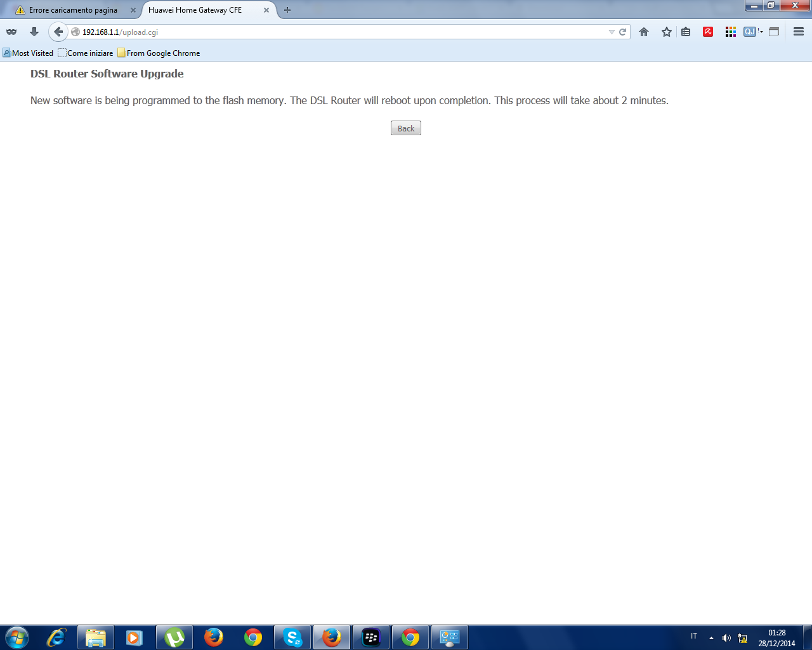Reload the current page
The width and height of the screenshot is (812, 650).
click(623, 32)
